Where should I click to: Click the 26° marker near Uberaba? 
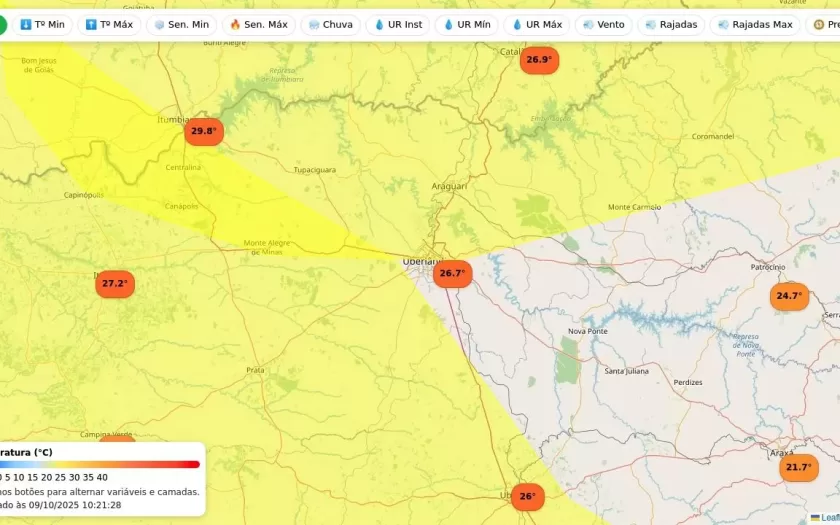(527, 496)
